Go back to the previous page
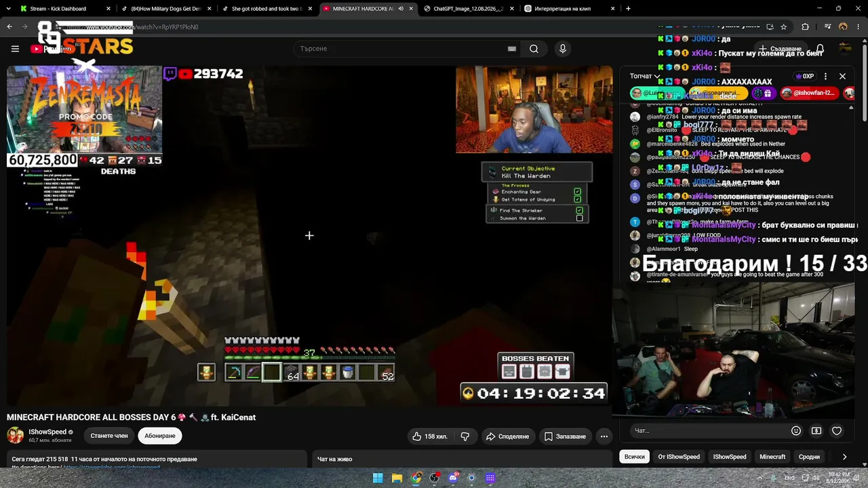 click(x=9, y=27)
